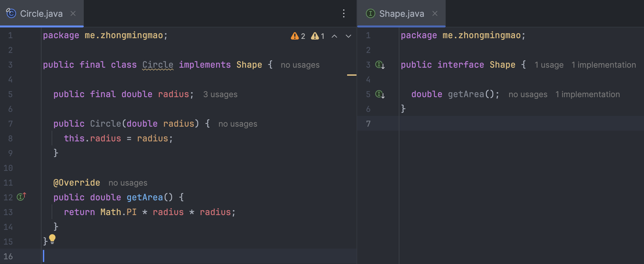
Task: Click the '3 usages' hint next to radius
Action: tap(220, 94)
